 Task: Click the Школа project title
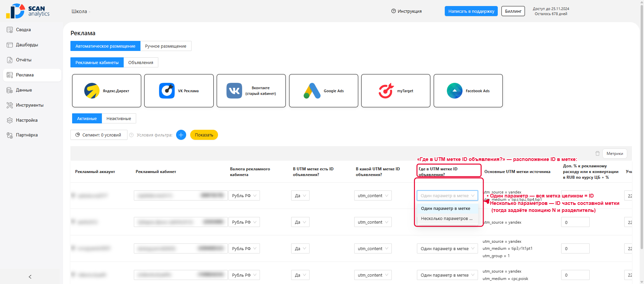[79, 11]
